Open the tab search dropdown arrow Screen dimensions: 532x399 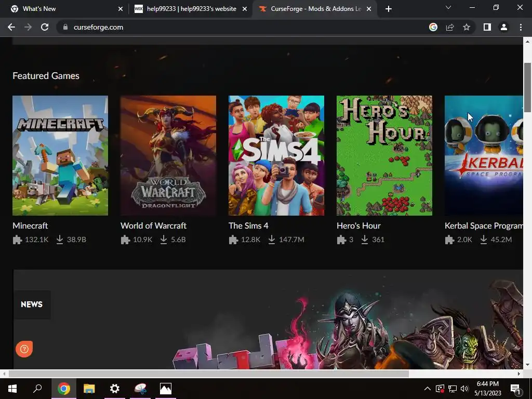pyautogui.click(x=448, y=7)
